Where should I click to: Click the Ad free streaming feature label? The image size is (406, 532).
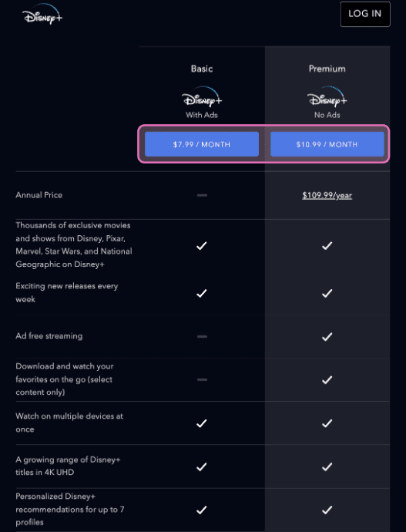(x=49, y=336)
